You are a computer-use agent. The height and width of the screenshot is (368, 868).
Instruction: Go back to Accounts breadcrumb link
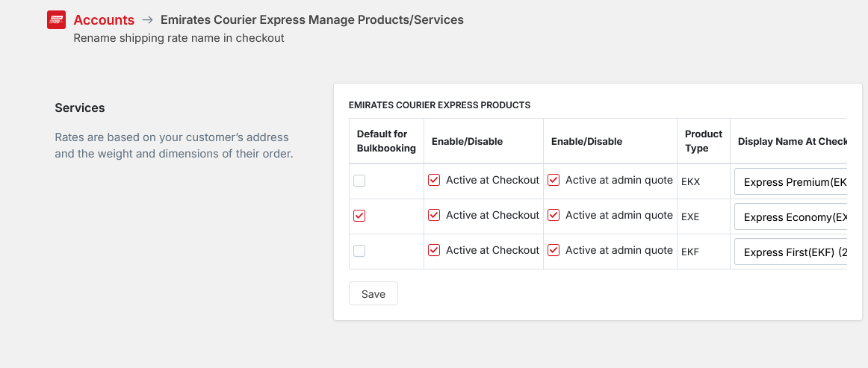[x=104, y=20]
